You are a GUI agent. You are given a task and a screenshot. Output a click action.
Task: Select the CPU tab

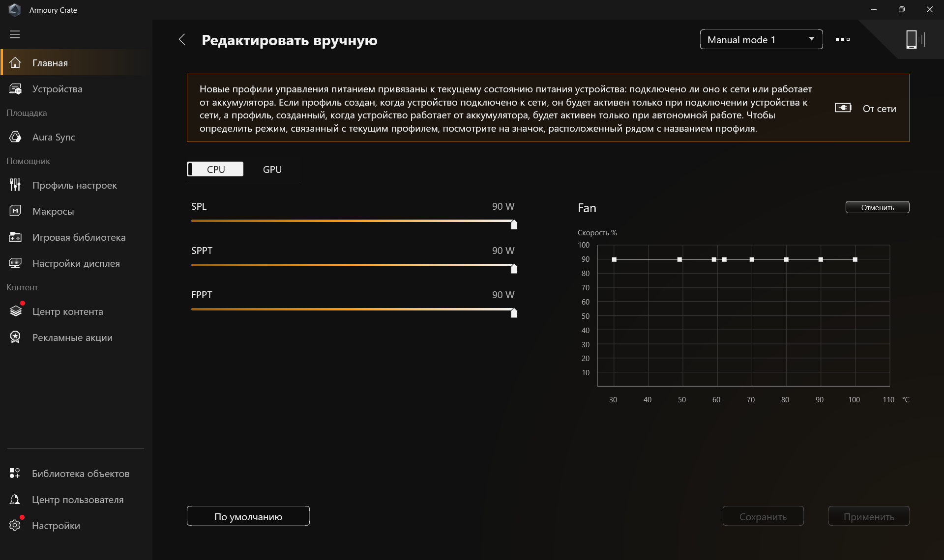[215, 169]
